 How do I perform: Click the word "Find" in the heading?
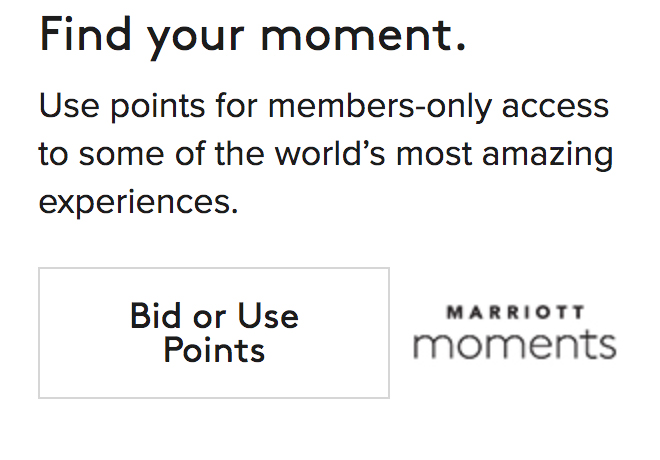click(x=82, y=37)
